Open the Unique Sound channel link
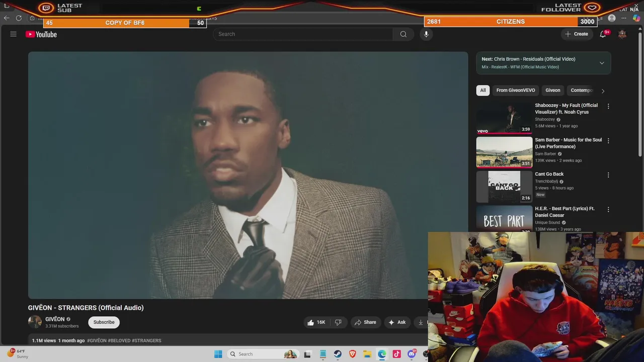The width and height of the screenshot is (644, 362). 547,223
